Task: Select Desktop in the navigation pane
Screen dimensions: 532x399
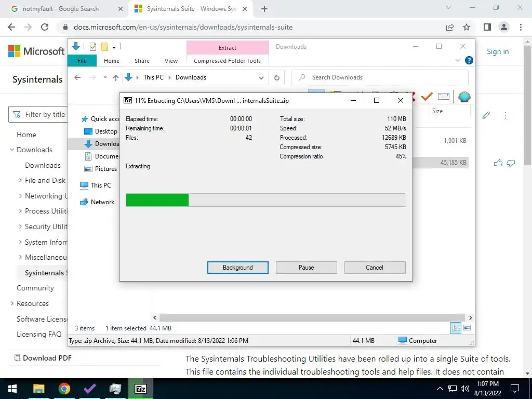Action: click(x=101, y=131)
